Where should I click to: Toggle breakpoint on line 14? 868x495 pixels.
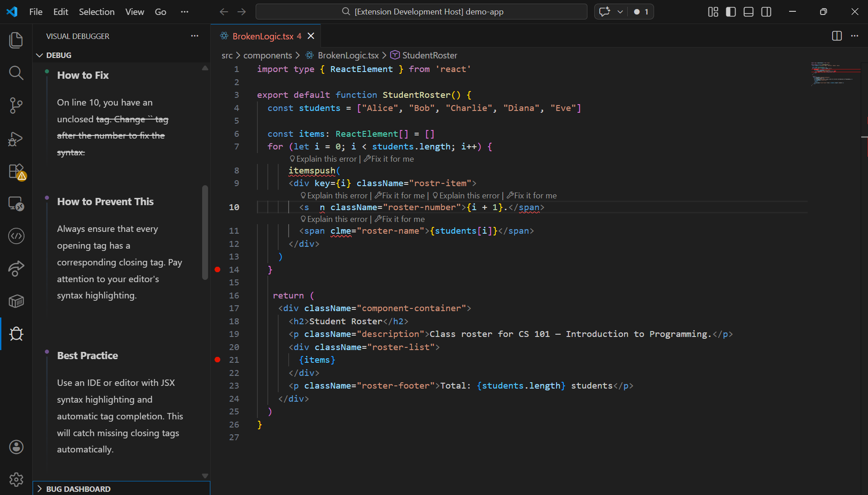[x=218, y=269]
